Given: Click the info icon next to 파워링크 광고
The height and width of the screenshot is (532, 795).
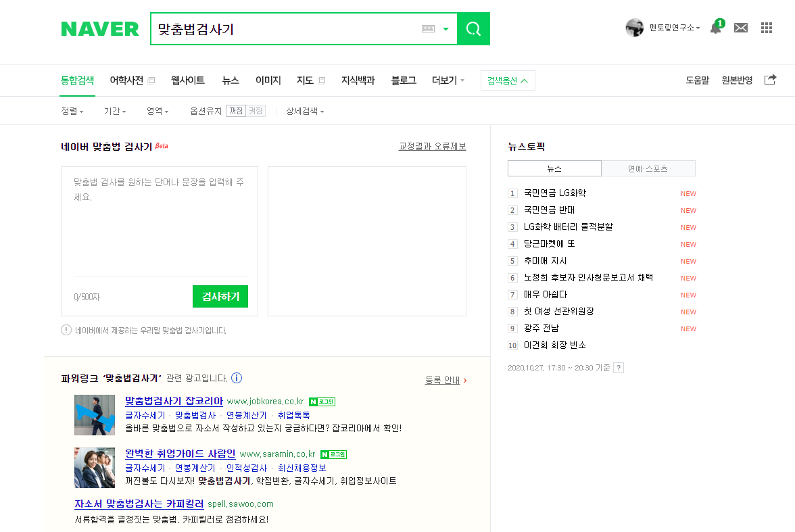Looking at the screenshot, I should coord(237,378).
